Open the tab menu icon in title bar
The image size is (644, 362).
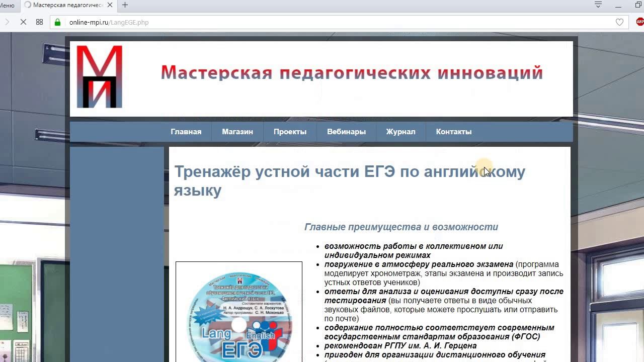pyautogui.click(x=598, y=5)
